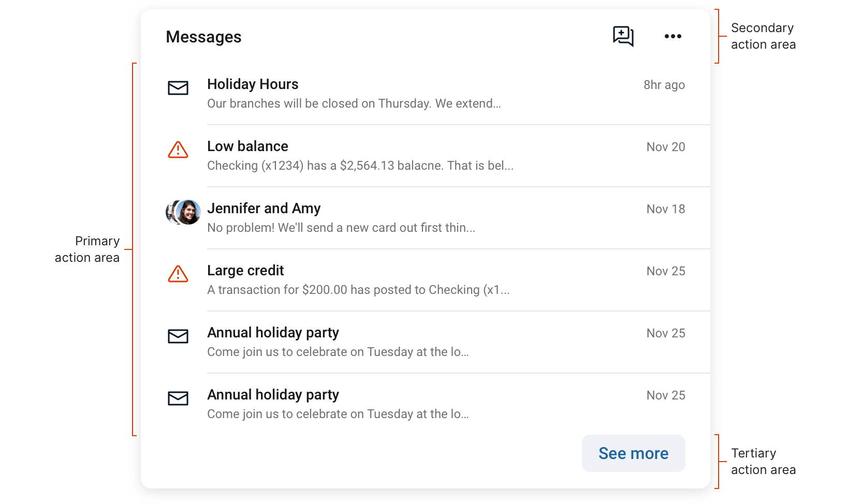
Task: Click the new message compose icon
Action: pos(623,36)
